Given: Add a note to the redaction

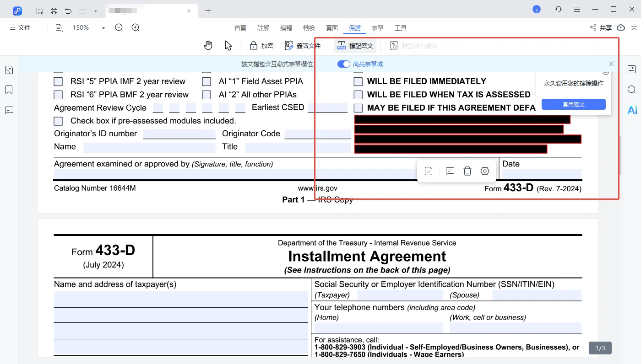Looking at the screenshot, I should pos(450,171).
